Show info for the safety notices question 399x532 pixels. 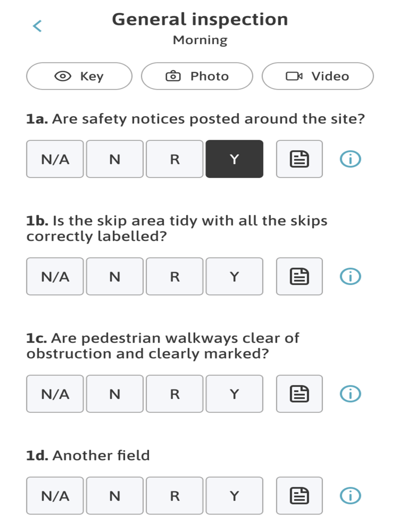point(350,159)
